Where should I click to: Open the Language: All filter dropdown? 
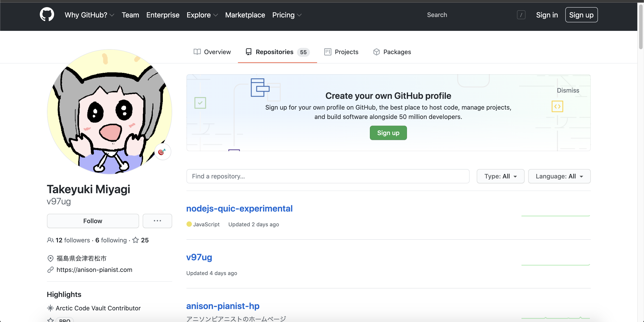[x=559, y=176]
